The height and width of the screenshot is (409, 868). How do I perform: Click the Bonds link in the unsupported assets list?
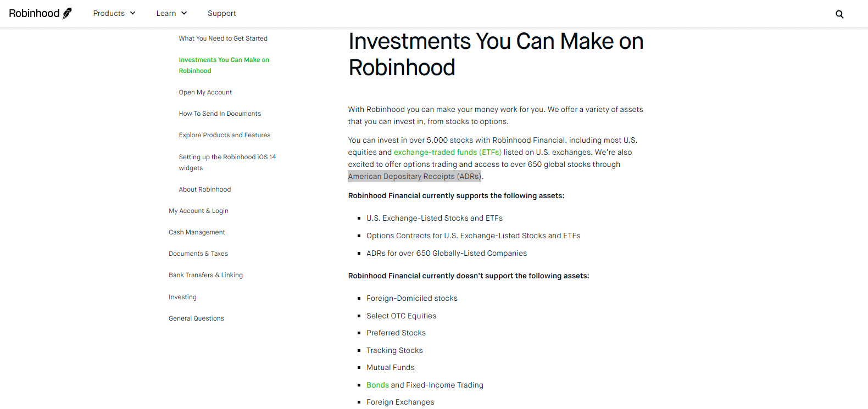tap(377, 385)
